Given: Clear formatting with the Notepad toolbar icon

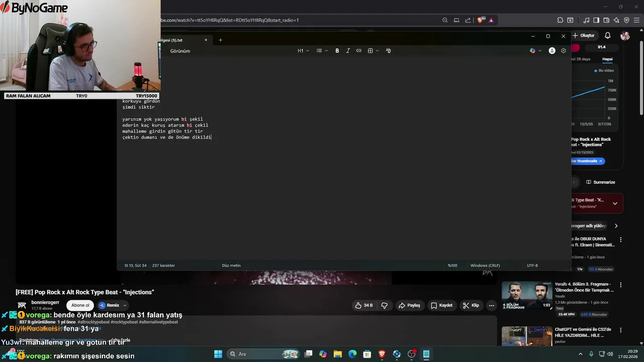Looking at the screenshot, I should [388, 51].
